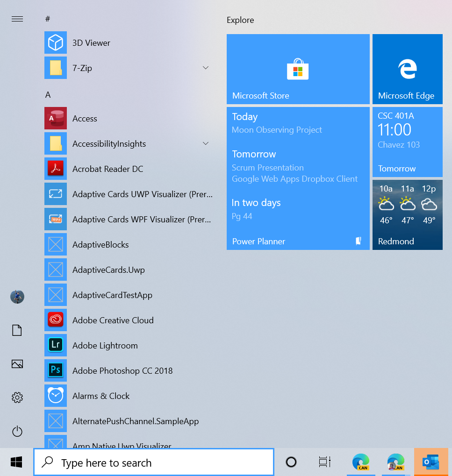Select Adobe Lightroom text label
Viewport: 452px width, 476px height.
click(x=105, y=346)
